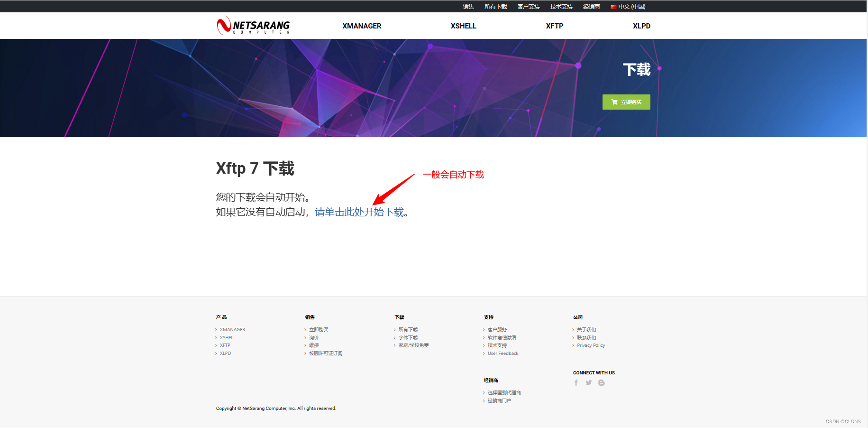This screenshot has height=428, width=868.
Task: Click the Xftp 7 下载 heading
Action: (255, 168)
